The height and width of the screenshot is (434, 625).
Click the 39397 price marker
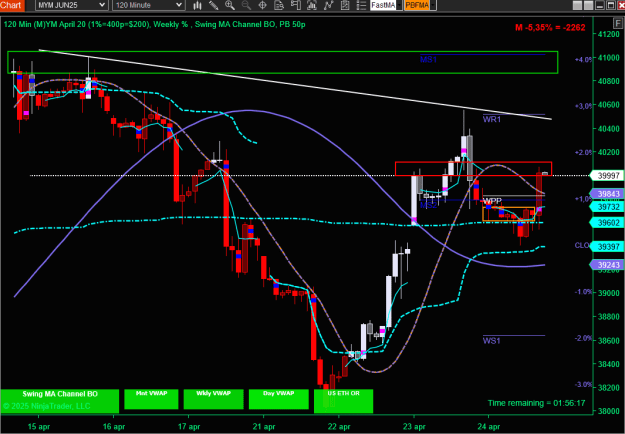click(607, 247)
